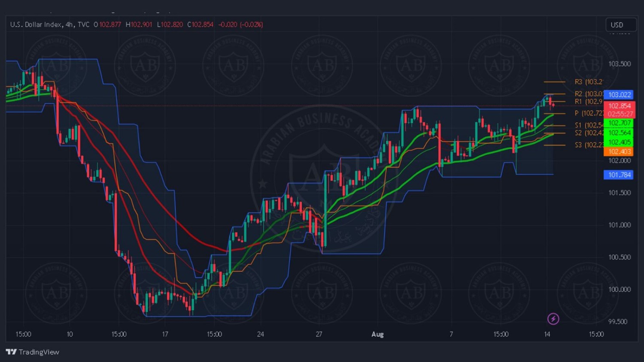Open the TradingView logo link
Screen dimensions: 644x362
(x=33, y=352)
